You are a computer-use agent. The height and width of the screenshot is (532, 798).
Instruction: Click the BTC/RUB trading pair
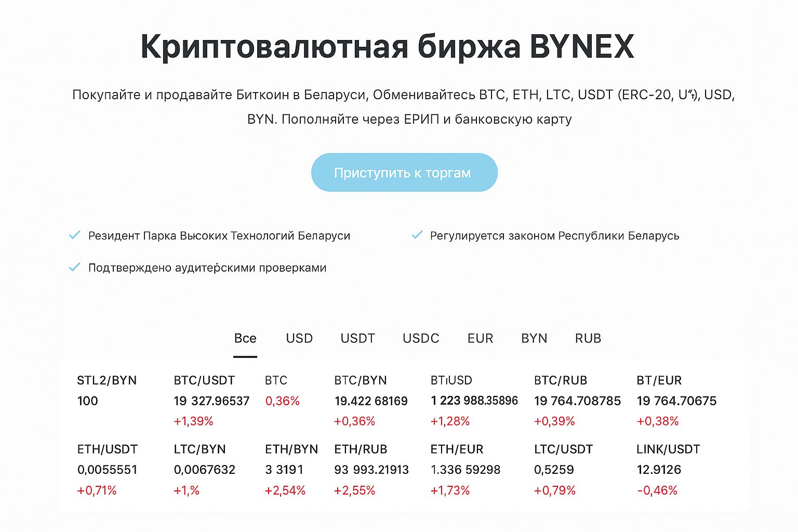560,380
